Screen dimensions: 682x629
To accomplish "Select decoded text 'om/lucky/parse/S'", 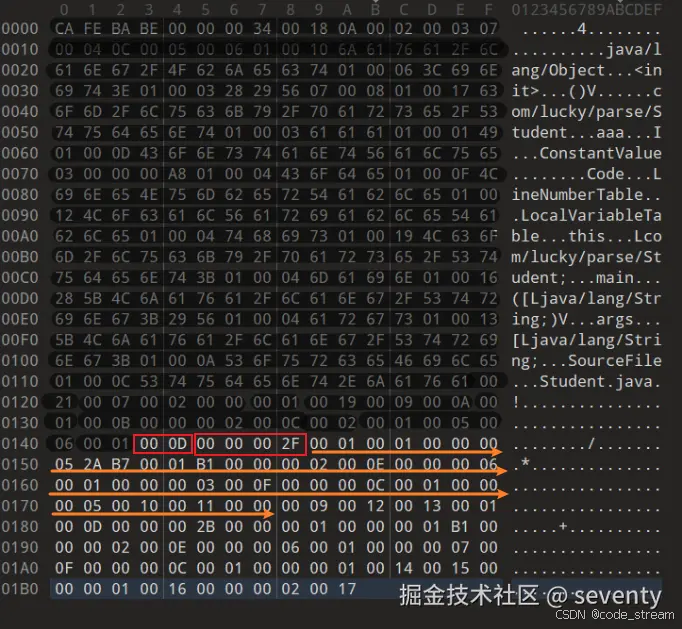I will click(587, 112).
